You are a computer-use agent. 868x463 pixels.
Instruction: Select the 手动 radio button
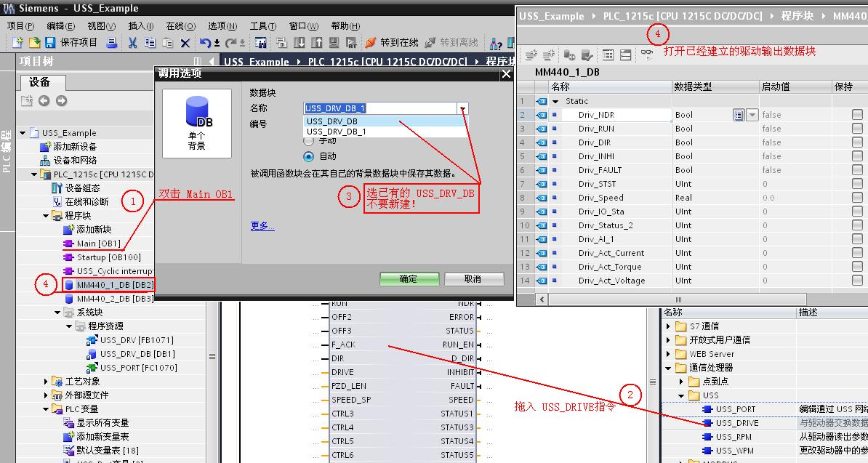[309, 141]
